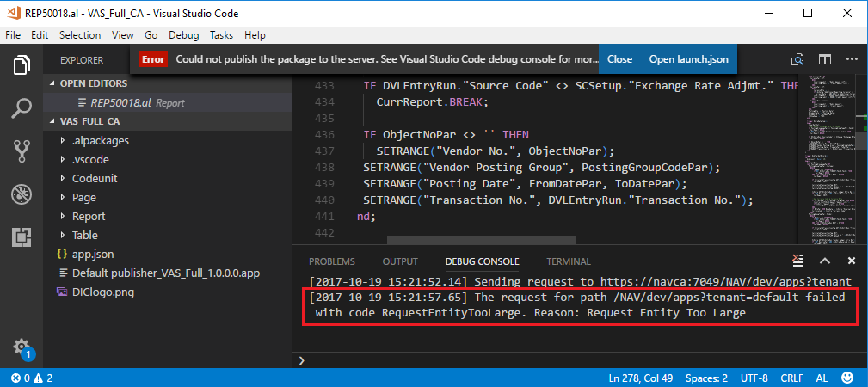
Task: Open the Debug menu
Action: coord(184,35)
